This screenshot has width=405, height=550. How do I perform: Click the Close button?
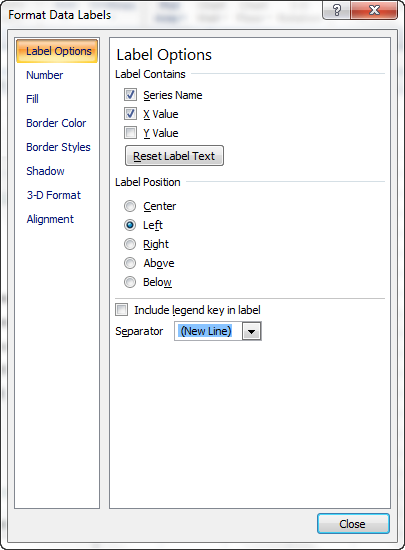click(x=353, y=524)
